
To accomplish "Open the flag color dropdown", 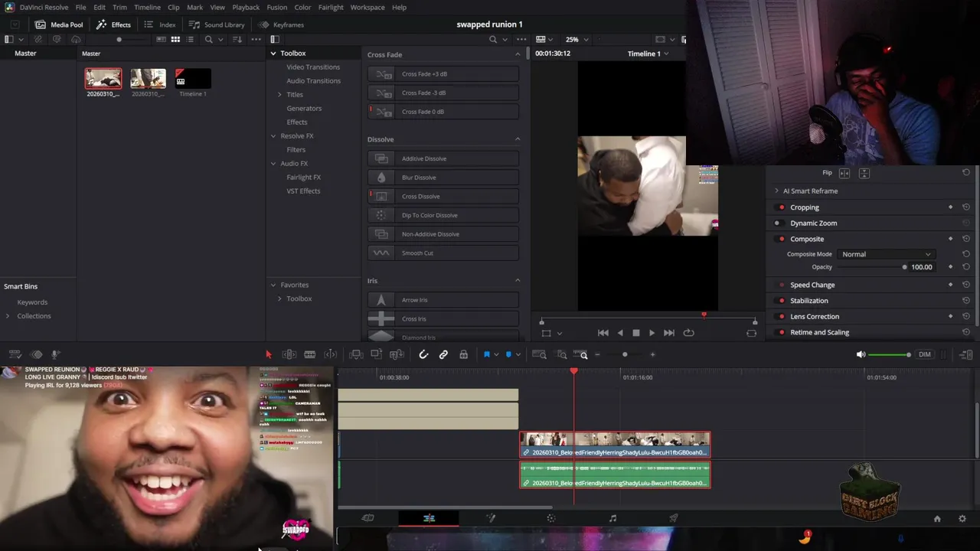I will coord(495,354).
